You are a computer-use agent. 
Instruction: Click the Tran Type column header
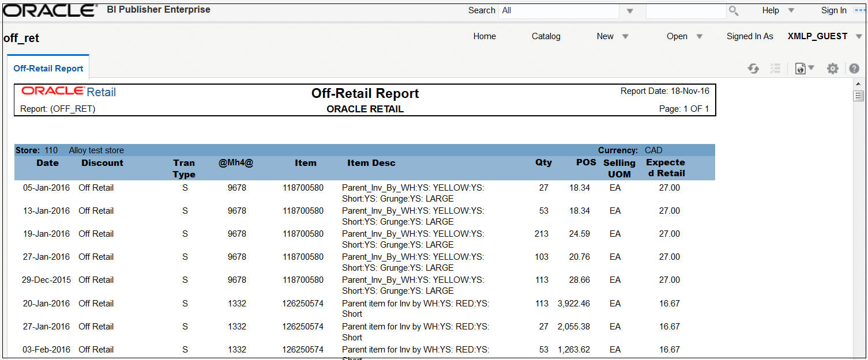pos(184,169)
